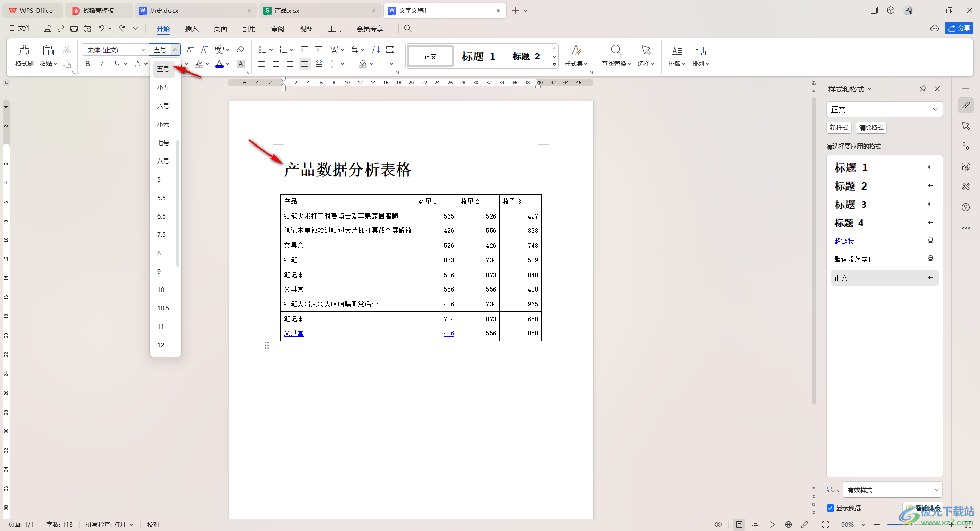Switch to outline view in status bar

coord(755,524)
